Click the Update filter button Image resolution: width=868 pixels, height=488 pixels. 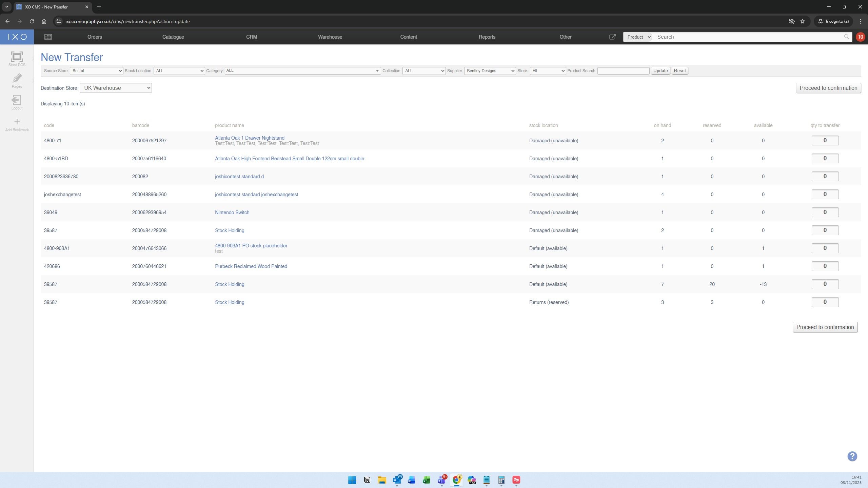pyautogui.click(x=660, y=71)
